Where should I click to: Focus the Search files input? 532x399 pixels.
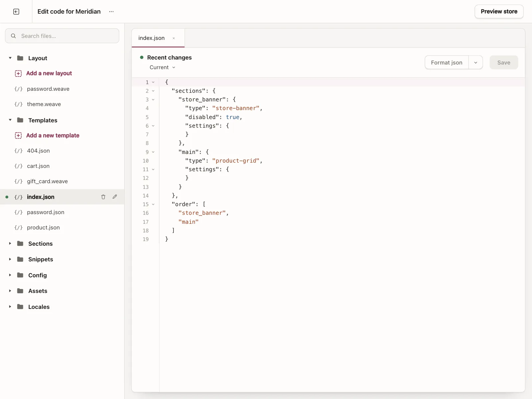pyautogui.click(x=62, y=36)
